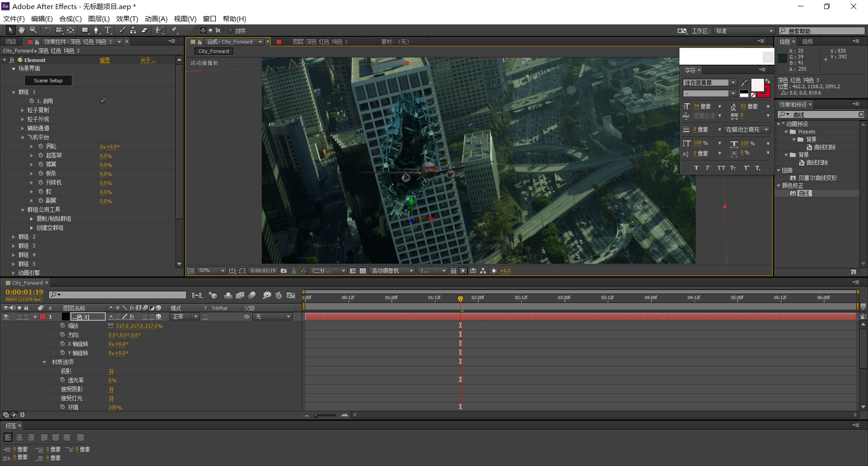Image resolution: width=868 pixels, height=466 pixels.
Task: Click the 关于... link
Action: pos(148,60)
